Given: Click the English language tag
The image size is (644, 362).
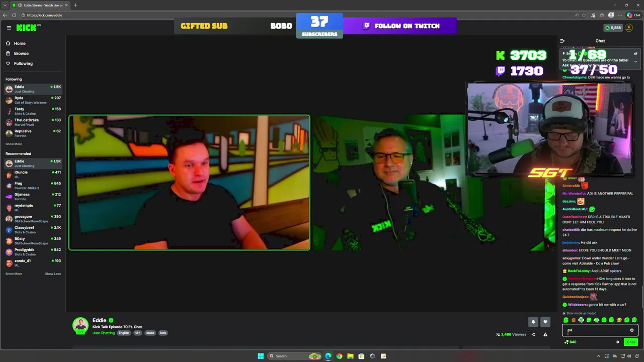Looking at the screenshot, I should [124, 333].
